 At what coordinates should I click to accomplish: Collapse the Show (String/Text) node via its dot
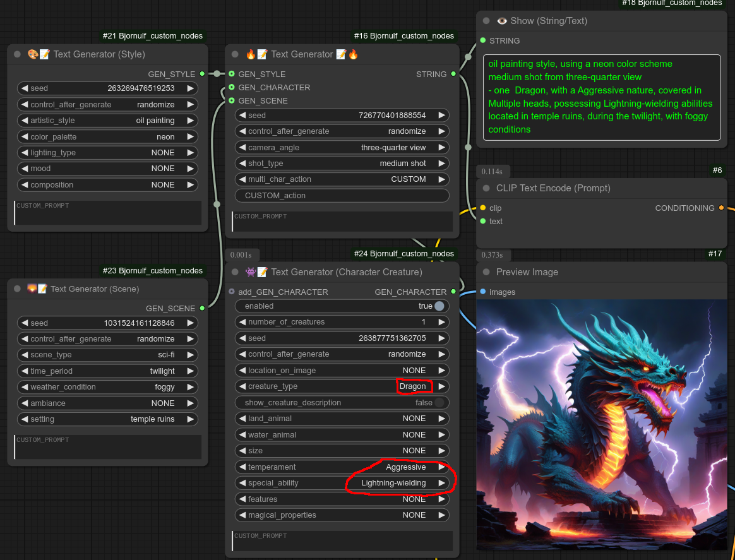click(x=486, y=21)
